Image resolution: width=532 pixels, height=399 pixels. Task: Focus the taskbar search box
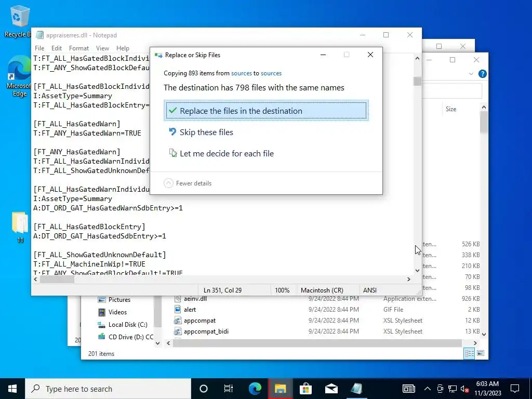[x=108, y=389]
